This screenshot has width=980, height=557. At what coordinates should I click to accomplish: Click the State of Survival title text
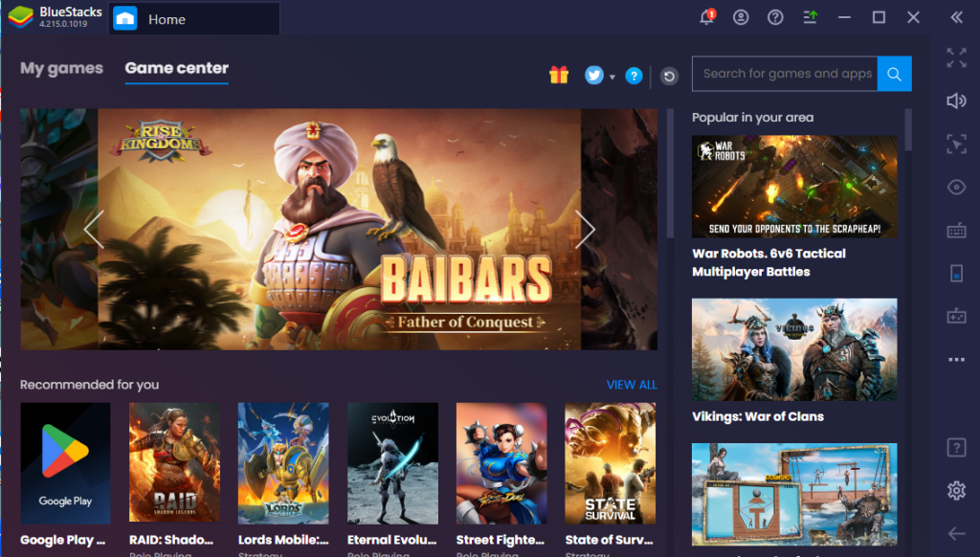tap(610, 540)
